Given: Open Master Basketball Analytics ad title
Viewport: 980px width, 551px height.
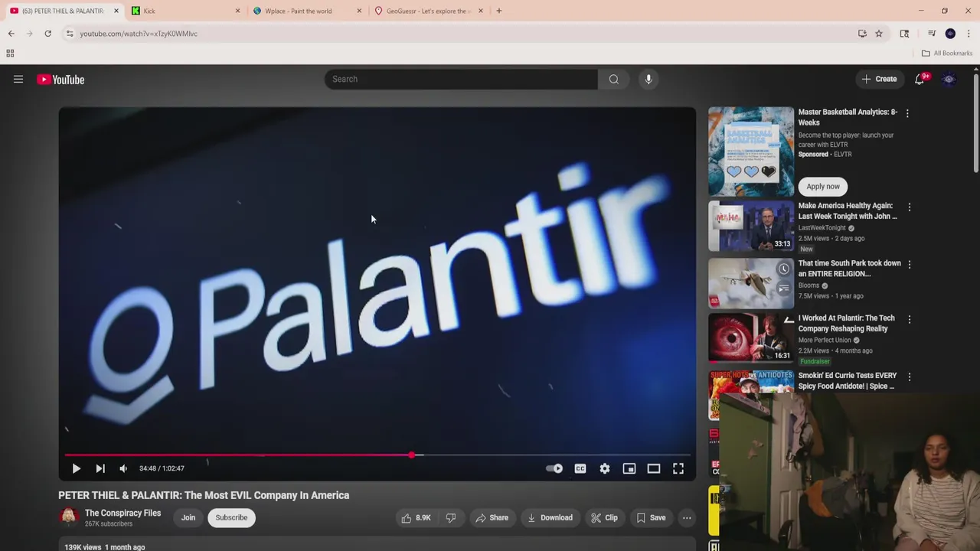Looking at the screenshot, I should [848, 117].
